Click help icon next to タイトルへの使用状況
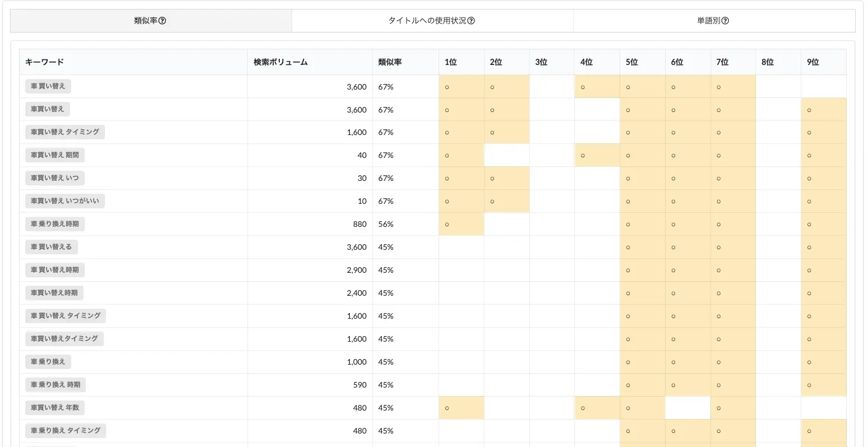The height and width of the screenshot is (447, 868). pos(471,21)
